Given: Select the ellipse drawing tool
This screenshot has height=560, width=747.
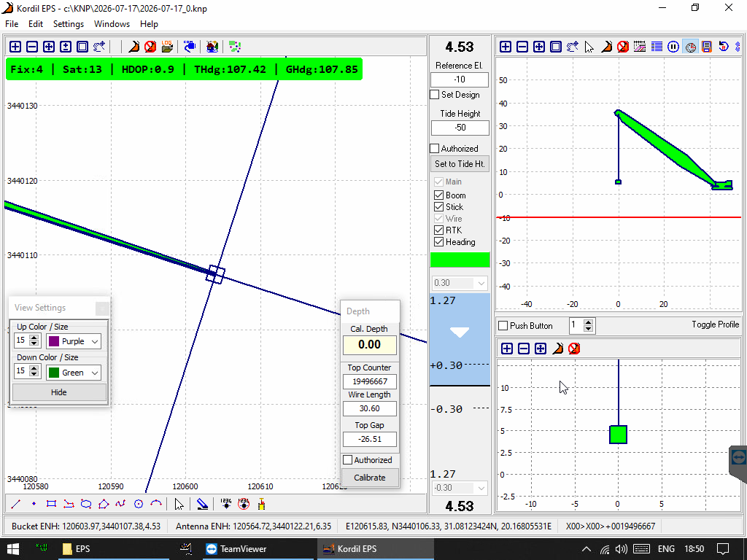Looking at the screenshot, I should tap(86, 504).
